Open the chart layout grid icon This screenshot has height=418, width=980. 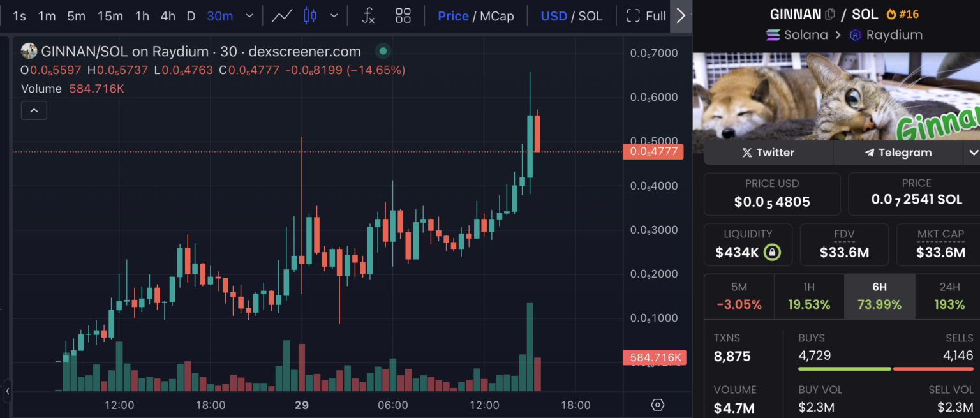click(403, 16)
